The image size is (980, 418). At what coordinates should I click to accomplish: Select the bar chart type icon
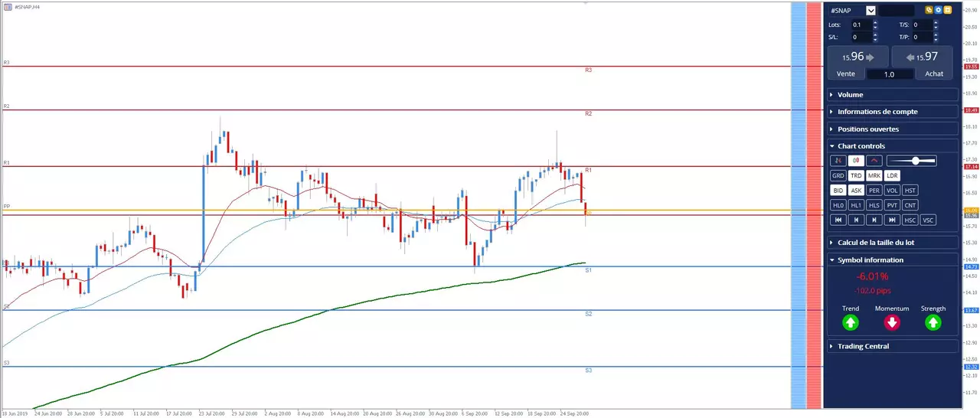click(x=838, y=161)
